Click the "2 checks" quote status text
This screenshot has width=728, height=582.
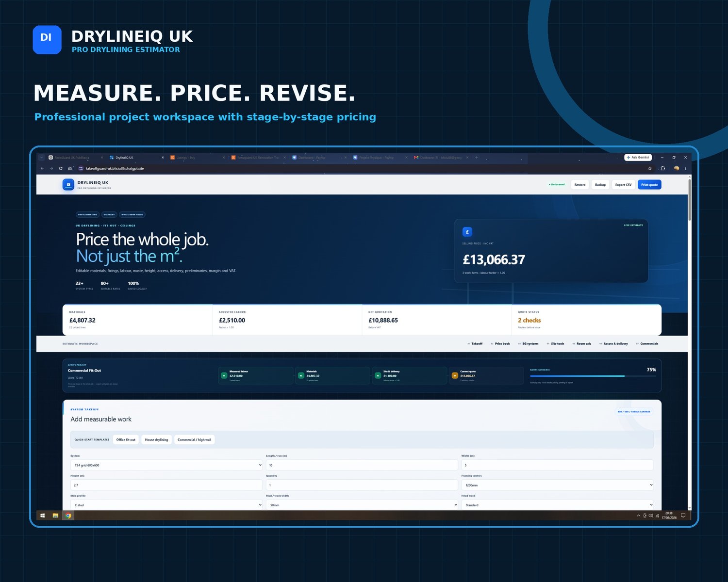click(529, 320)
